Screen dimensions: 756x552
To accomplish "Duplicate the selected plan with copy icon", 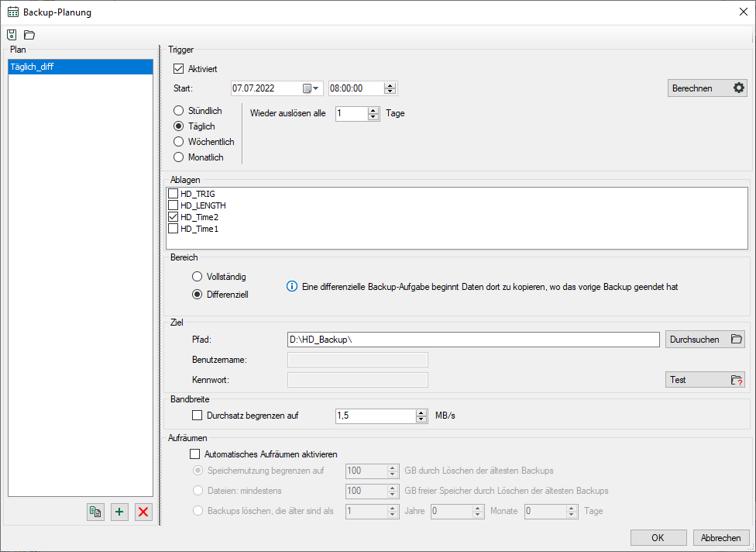I will pyautogui.click(x=95, y=512).
